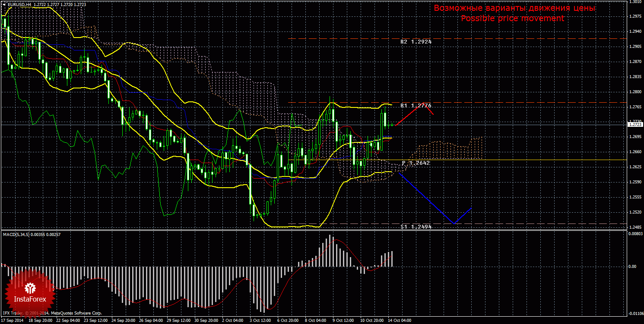Click the 1.2625 price axis value
Viewport: 644px width, 324px height.
click(x=635, y=167)
